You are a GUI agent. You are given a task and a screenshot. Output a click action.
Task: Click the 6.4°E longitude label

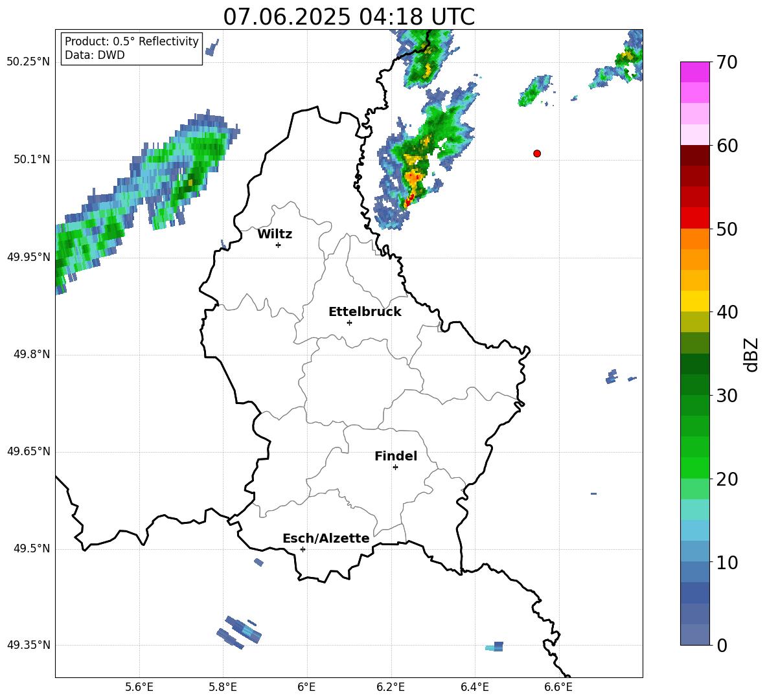click(x=474, y=688)
